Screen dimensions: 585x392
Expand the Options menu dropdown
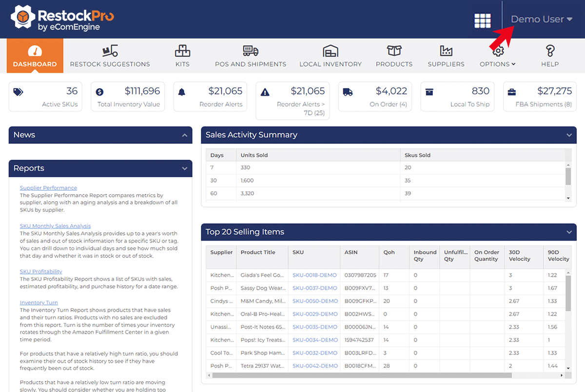(497, 64)
